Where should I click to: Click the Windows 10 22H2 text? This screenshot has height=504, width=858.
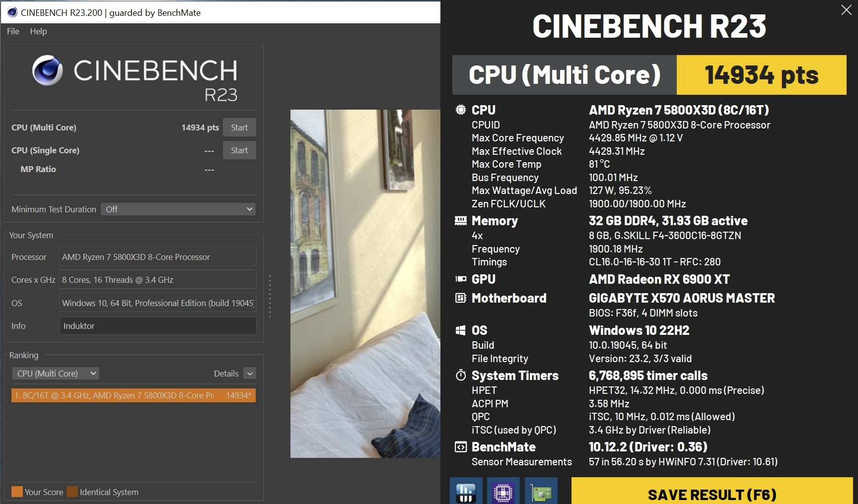click(639, 330)
